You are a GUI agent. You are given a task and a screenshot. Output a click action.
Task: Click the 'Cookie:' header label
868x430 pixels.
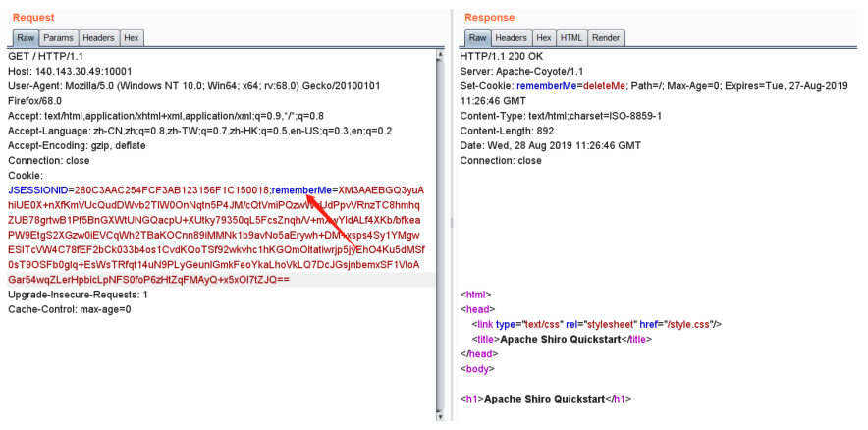pos(26,176)
